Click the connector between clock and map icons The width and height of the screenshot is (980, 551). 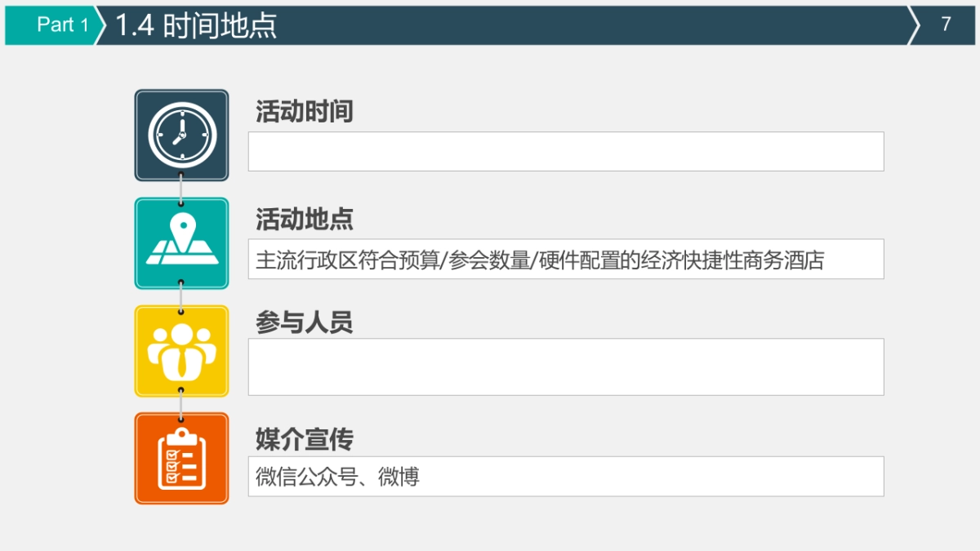pyautogui.click(x=181, y=189)
